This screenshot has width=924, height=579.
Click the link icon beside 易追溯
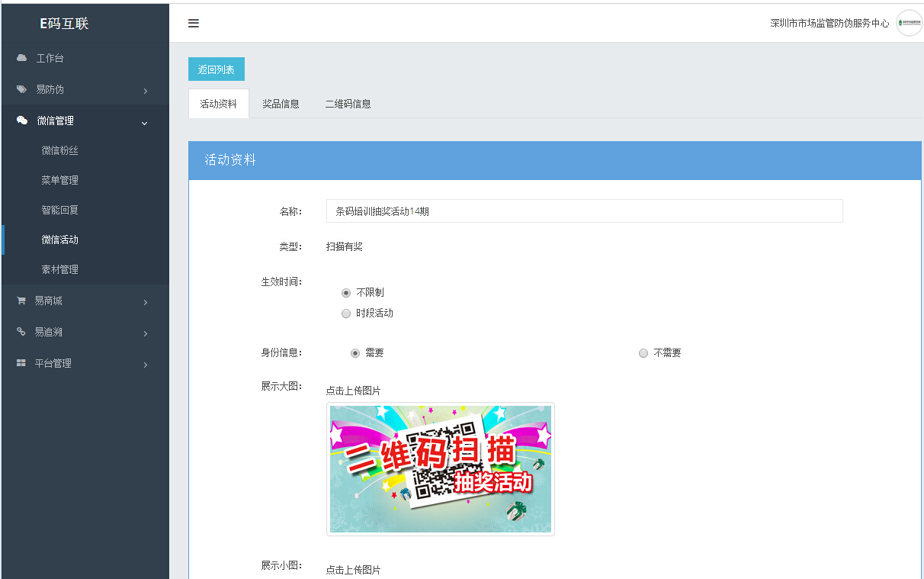point(21,332)
